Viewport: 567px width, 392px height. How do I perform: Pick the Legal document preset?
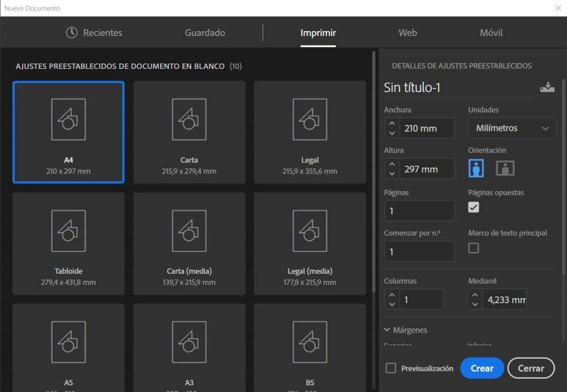pyautogui.click(x=310, y=132)
